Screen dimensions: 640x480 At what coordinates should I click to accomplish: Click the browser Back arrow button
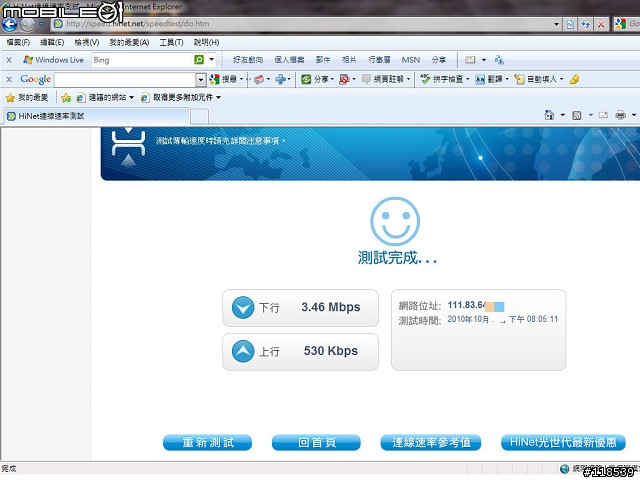(x=9, y=24)
